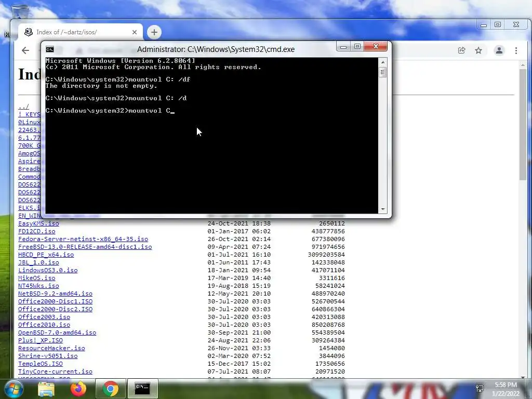
Task: Click Chrome's back arrow button
Action: click(x=25, y=50)
